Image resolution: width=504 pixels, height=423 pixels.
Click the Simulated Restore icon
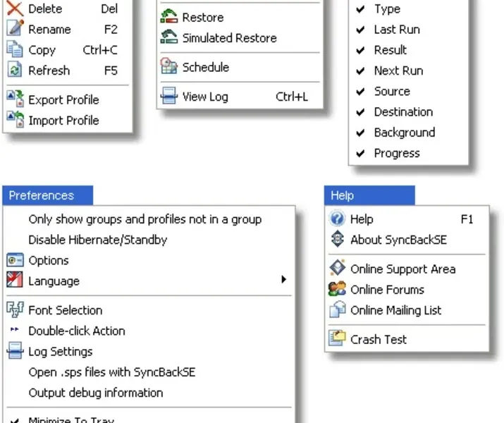(x=169, y=38)
